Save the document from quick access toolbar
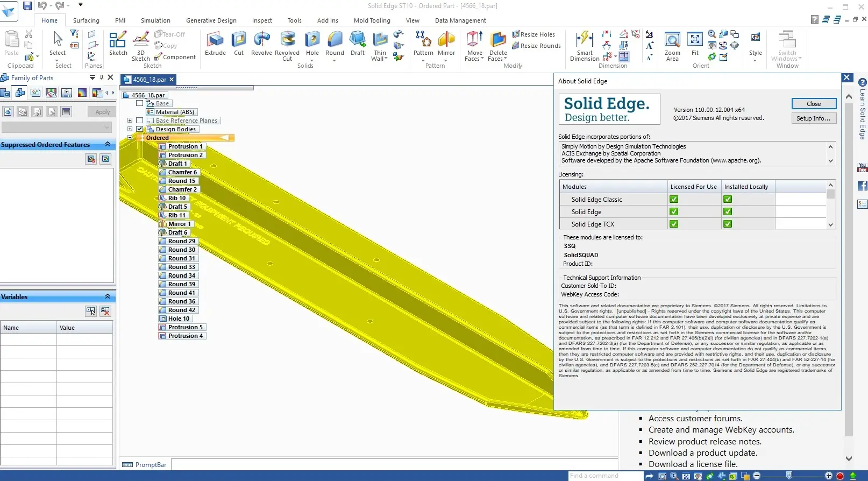868x481 pixels. (27, 6)
